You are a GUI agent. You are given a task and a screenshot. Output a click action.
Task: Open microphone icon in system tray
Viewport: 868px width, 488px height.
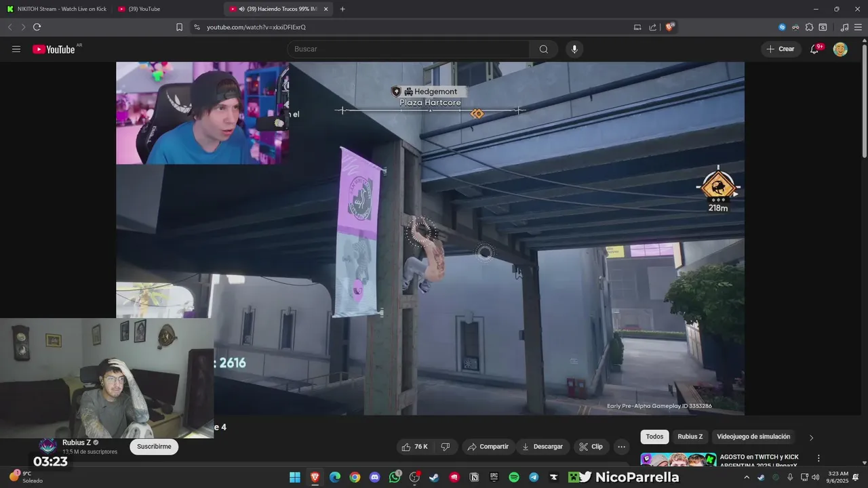[790, 477]
